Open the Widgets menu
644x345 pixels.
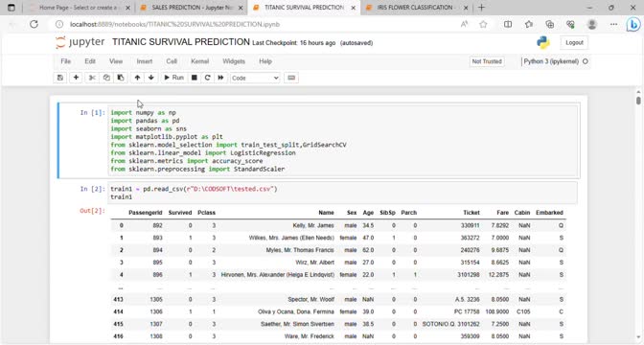(x=234, y=61)
